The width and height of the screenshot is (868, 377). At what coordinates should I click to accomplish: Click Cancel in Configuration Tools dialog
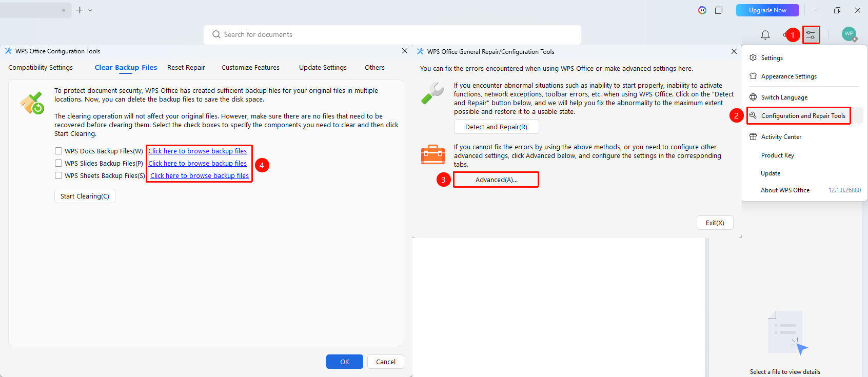(386, 362)
